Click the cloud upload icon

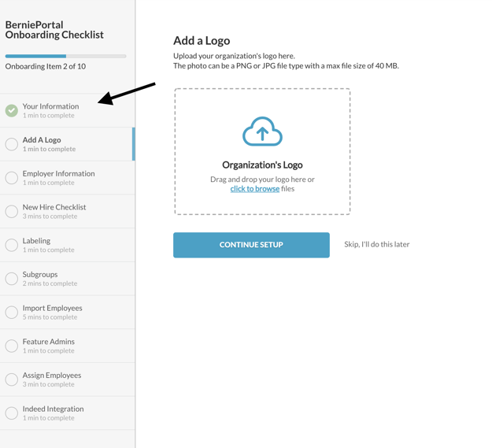[262, 131]
